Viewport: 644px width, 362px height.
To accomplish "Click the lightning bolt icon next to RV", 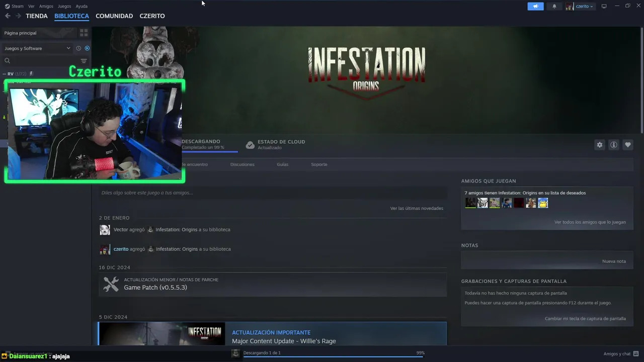I will click(x=31, y=74).
